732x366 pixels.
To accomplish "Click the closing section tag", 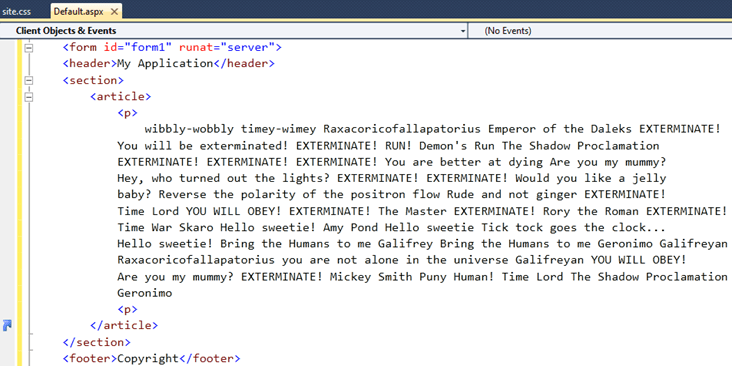I will (x=97, y=342).
